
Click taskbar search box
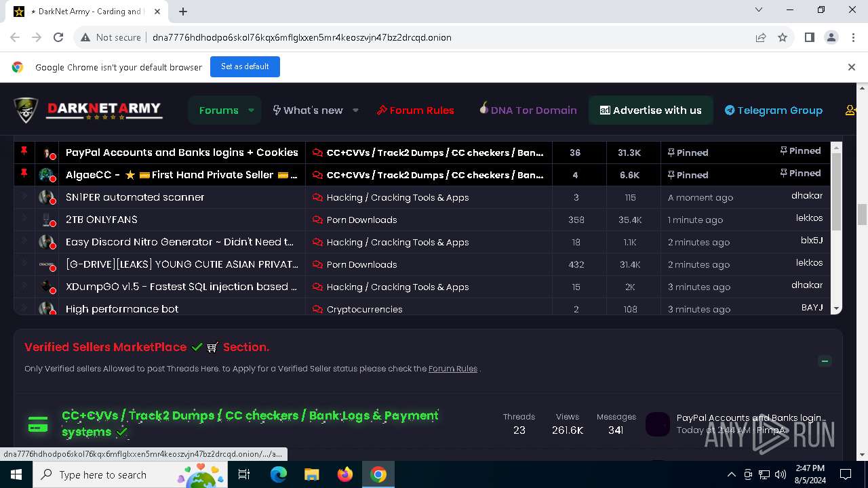click(x=129, y=474)
